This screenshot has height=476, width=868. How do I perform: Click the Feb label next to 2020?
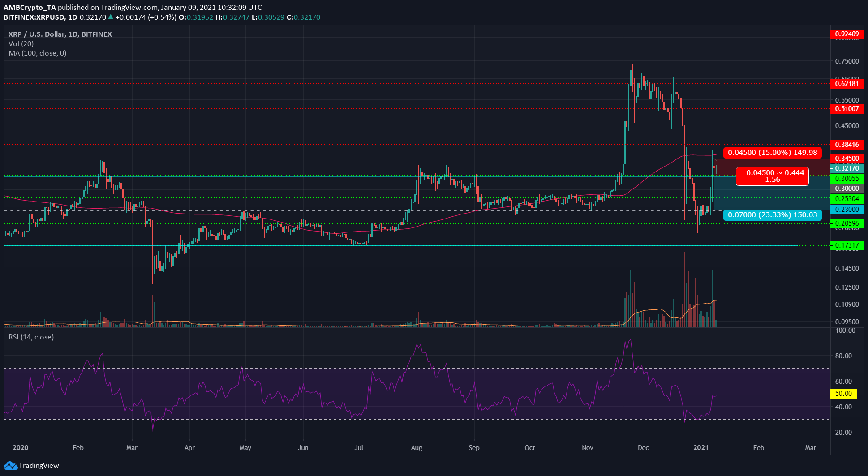click(x=78, y=447)
